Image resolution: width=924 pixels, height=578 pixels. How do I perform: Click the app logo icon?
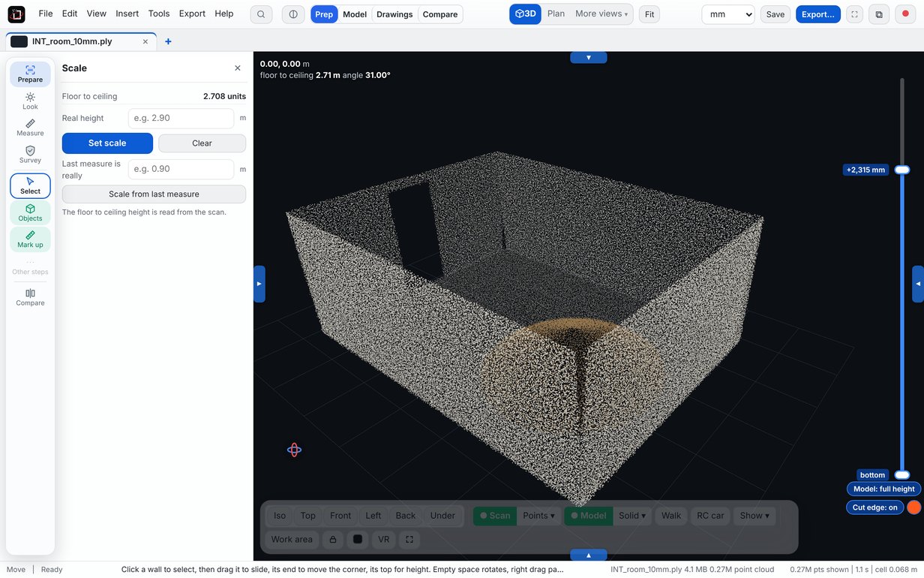click(16, 14)
